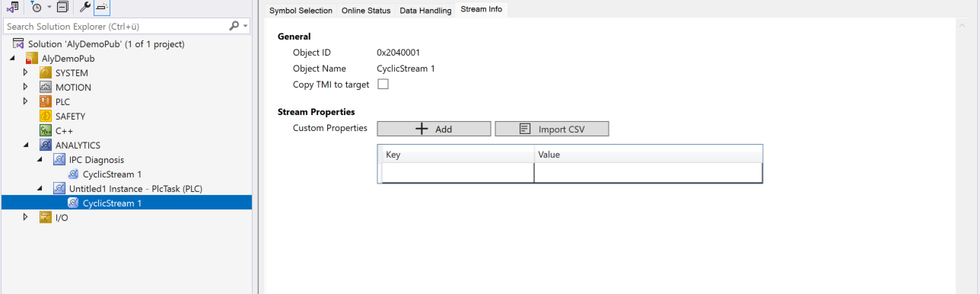Screen dimensions: 980x294
Task: Click the Solution 'AlyDemoPub' icon
Action: 18,44
